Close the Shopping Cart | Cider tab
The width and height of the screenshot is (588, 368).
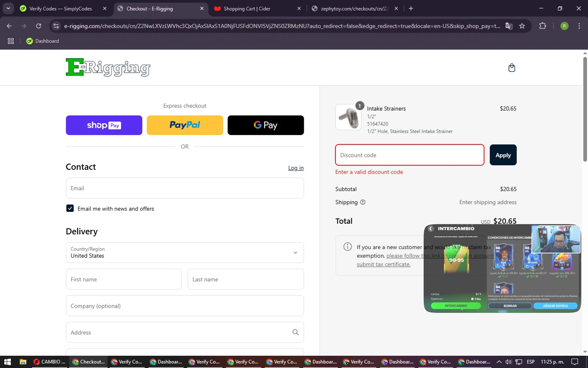point(299,8)
